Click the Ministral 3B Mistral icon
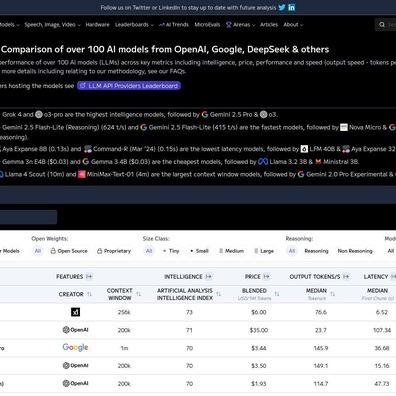Screen dimensions: 396x396 [318, 162]
